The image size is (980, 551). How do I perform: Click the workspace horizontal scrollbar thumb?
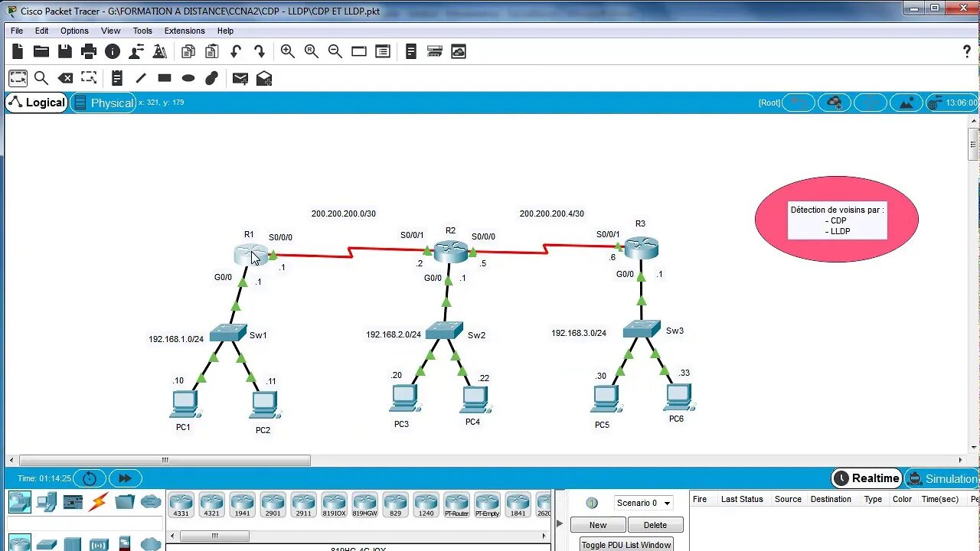pyautogui.click(x=165, y=460)
